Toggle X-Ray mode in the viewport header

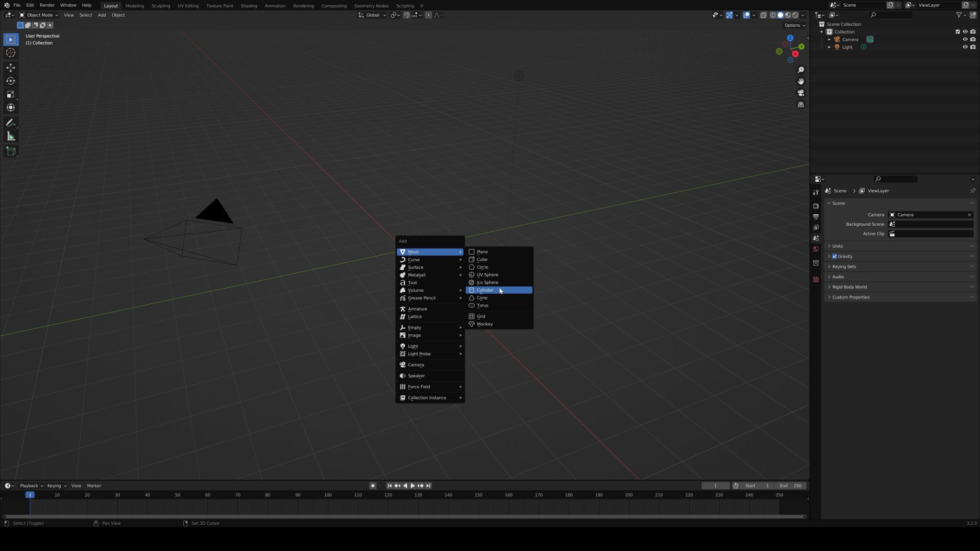tap(764, 15)
